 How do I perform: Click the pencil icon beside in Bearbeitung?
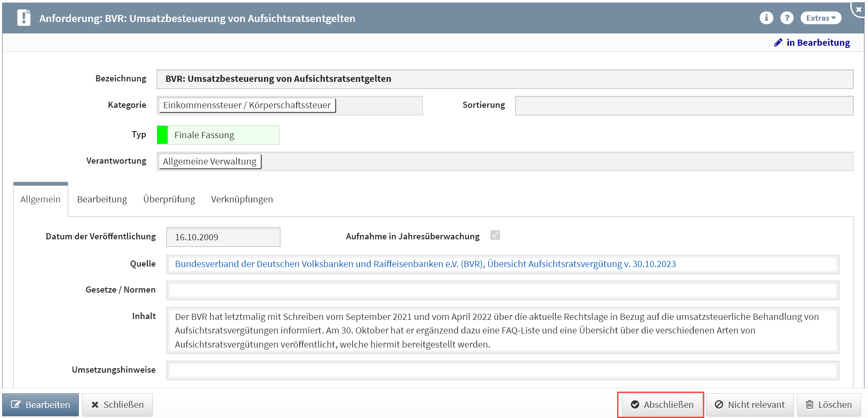coord(778,43)
